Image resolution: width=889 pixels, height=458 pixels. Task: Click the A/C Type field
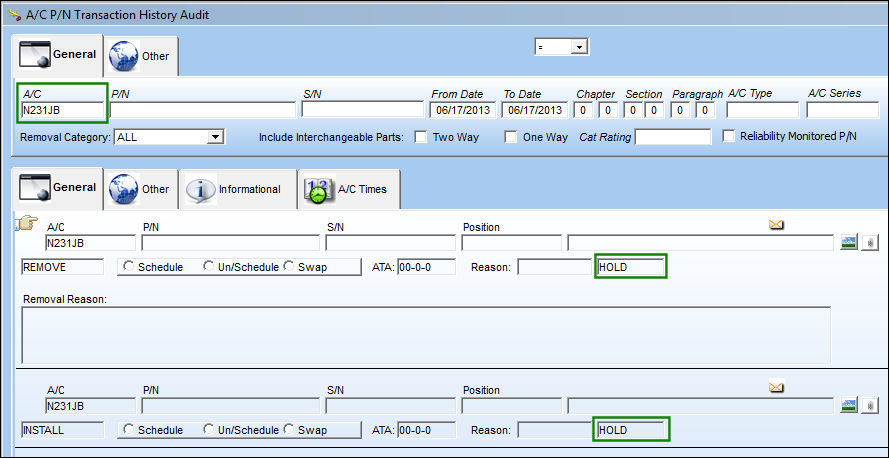(763, 110)
